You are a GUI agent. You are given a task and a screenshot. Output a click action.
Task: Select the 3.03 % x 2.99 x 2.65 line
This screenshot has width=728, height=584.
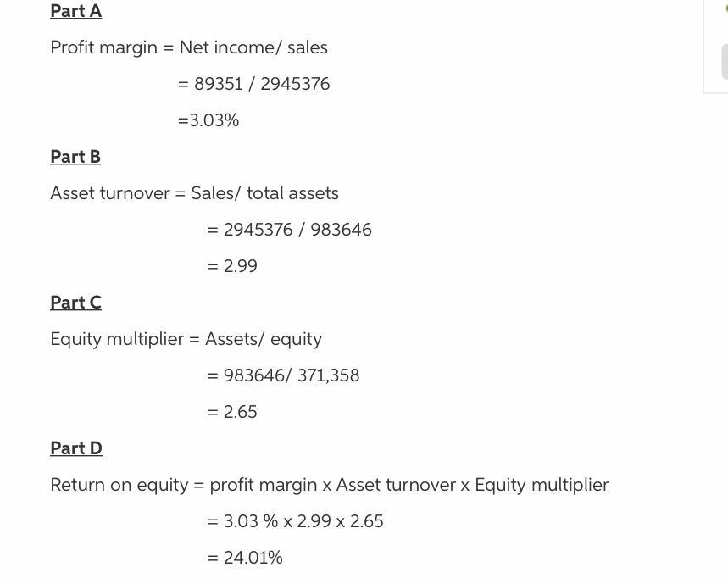pos(295,521)
